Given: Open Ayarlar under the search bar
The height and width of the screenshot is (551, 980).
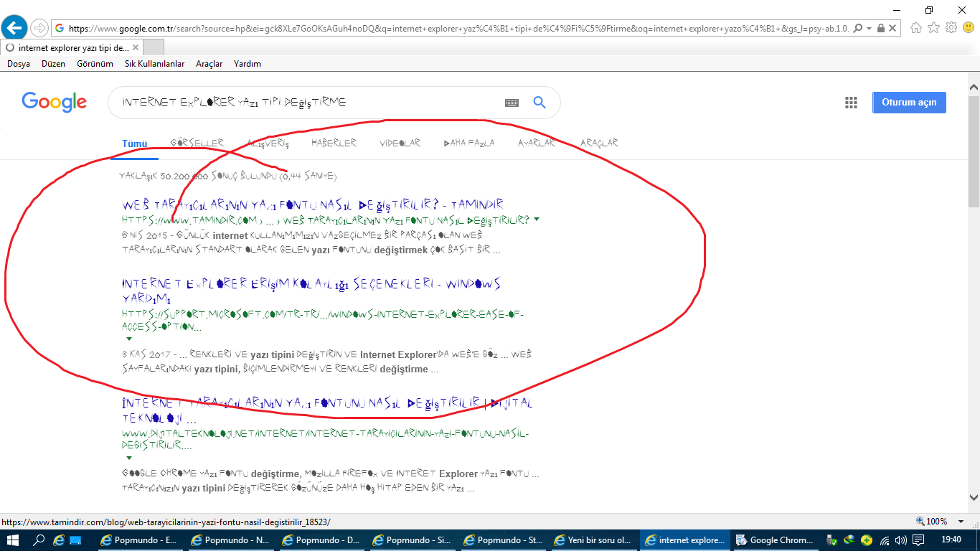Looking at the screenshot, I should [x=537, y=143].
